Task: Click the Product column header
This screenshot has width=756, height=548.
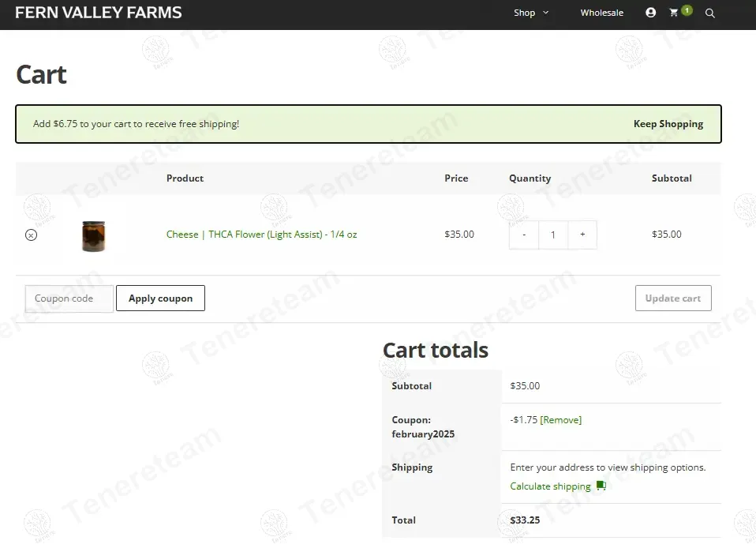Action: pos(185,178)
